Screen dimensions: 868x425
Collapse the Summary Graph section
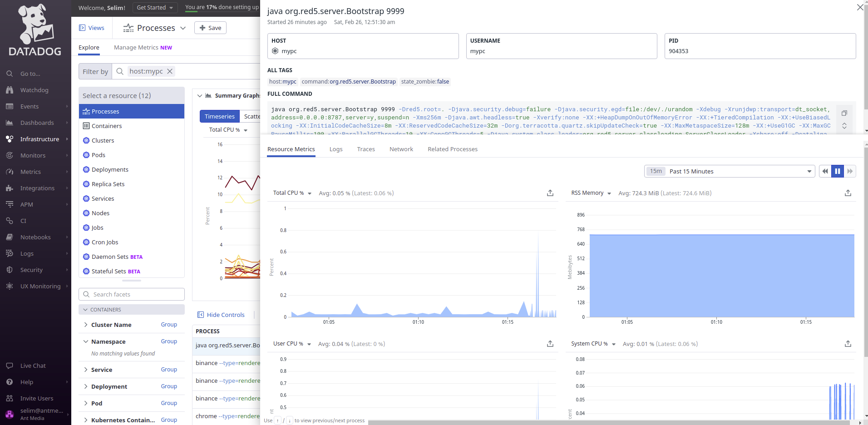point(200,96)
